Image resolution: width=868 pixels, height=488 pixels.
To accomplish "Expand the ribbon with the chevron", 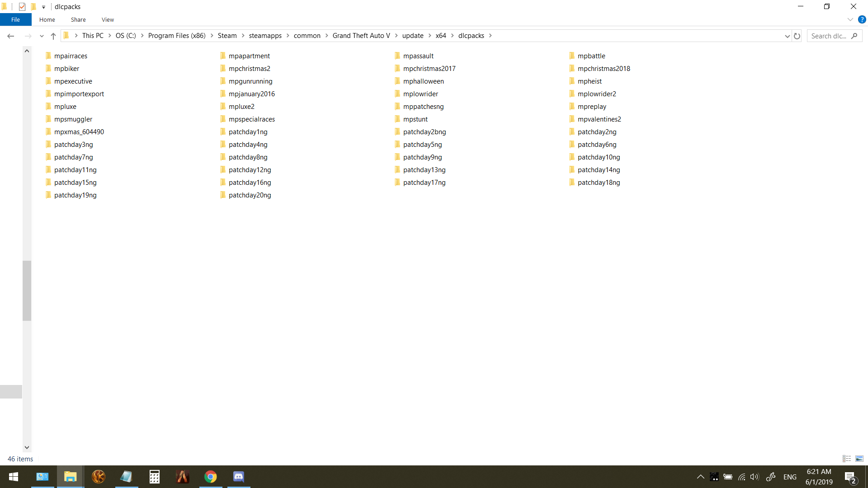I will [850, 19].
